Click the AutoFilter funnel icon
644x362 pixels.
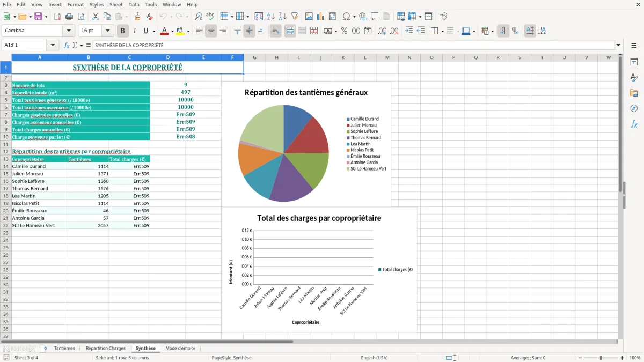pyautogui.click(x=294, y=17)
